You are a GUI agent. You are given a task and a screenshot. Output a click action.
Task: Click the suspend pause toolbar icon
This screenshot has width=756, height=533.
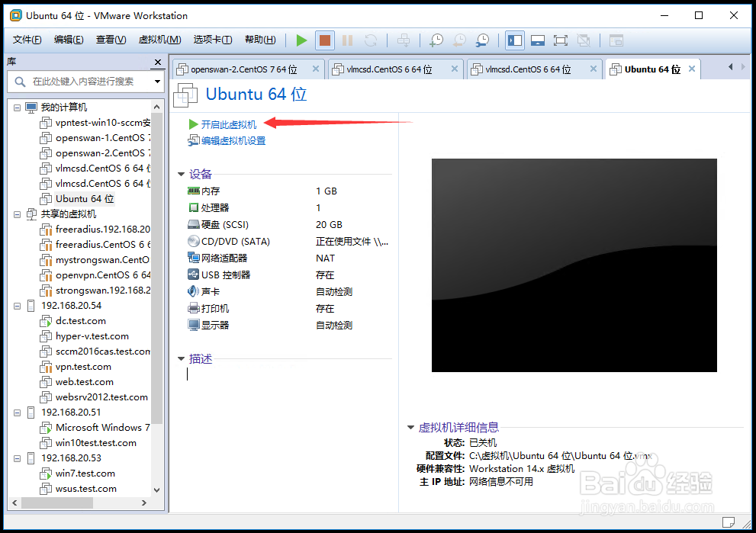click(347, 40)
